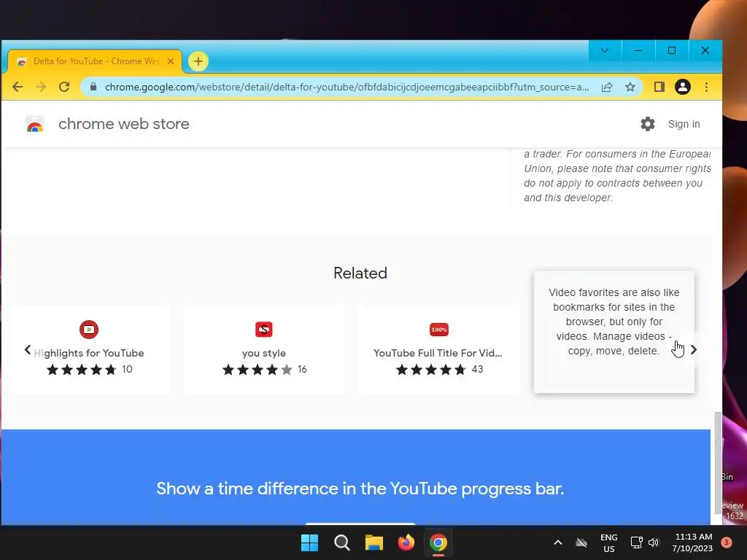Click the browser forward arrow
The image size is (747, 560).
41,87
